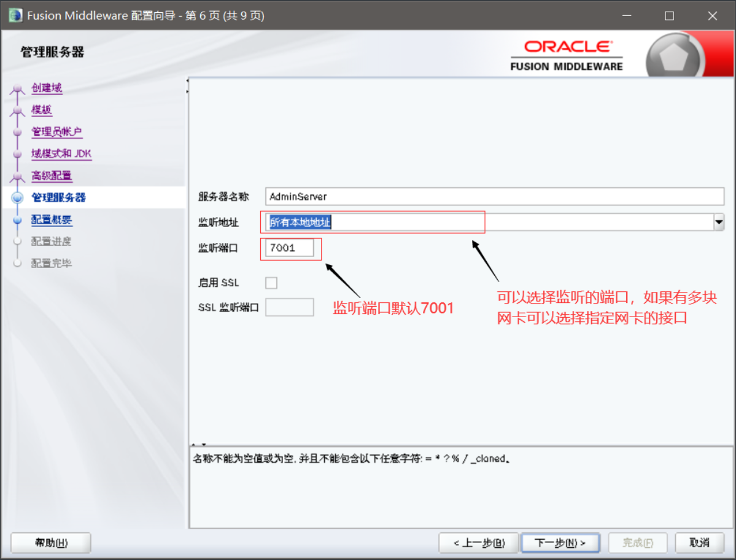Toggle SSL encryption for the server

(270, 282)
